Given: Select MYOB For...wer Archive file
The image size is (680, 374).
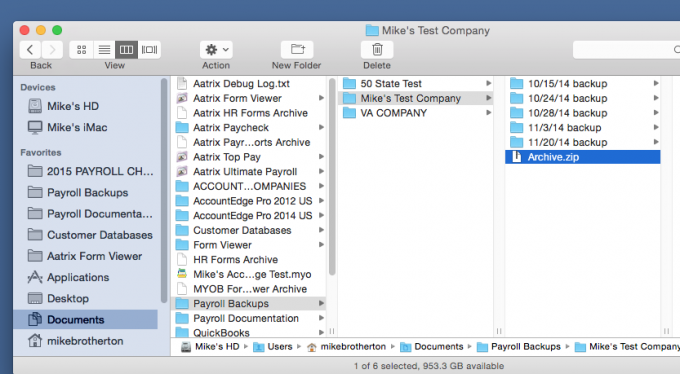Looking at the screenshot, I should click(250, 289).
